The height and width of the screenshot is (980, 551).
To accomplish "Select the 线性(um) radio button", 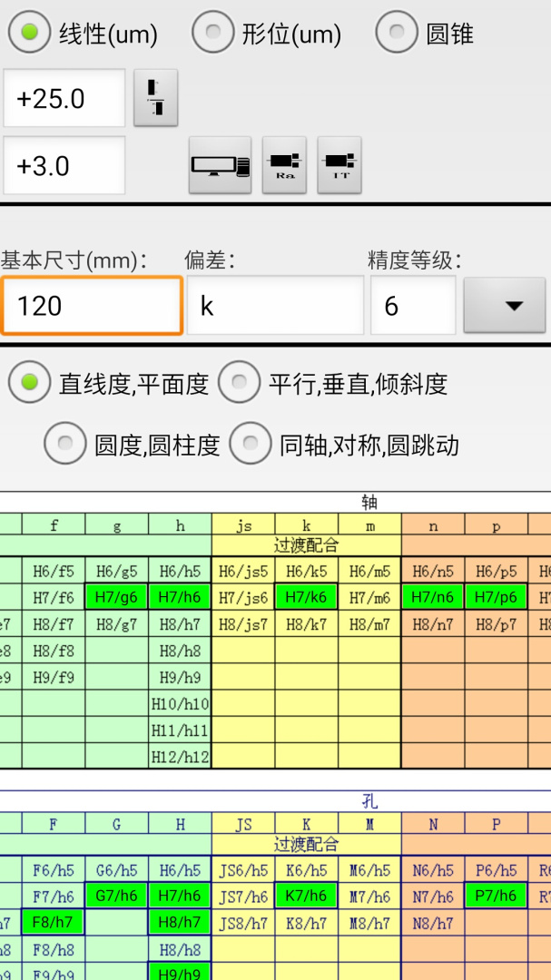I will tap(31, 34).
